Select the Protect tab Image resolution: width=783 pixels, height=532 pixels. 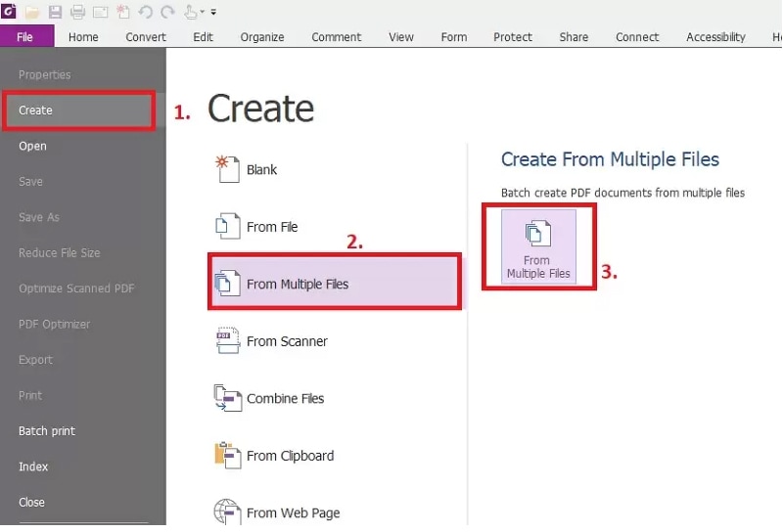[513, 37]
